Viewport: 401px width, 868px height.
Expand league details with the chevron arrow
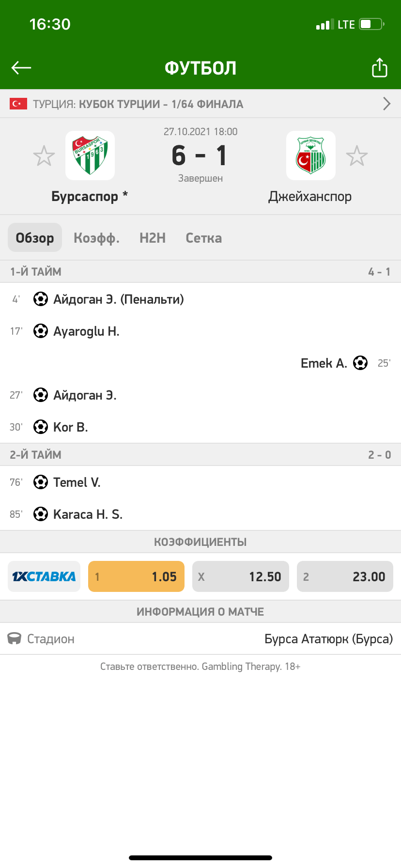point(386,104)
